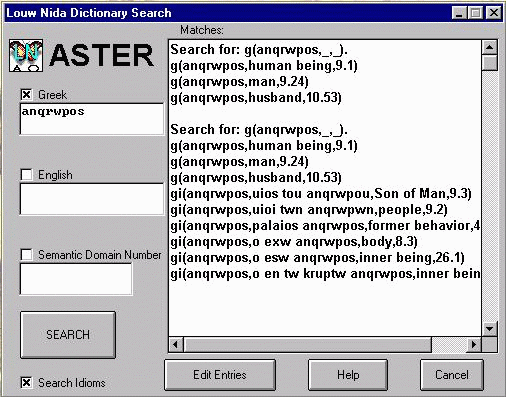506x397 pixels.
Task: Click the SEARCH button
Action: (68, 335)
